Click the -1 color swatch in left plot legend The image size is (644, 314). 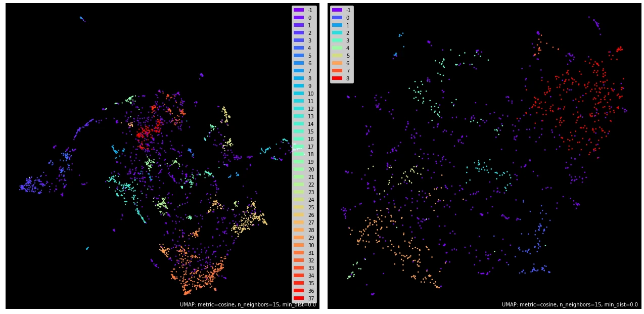tap(299, 10)
